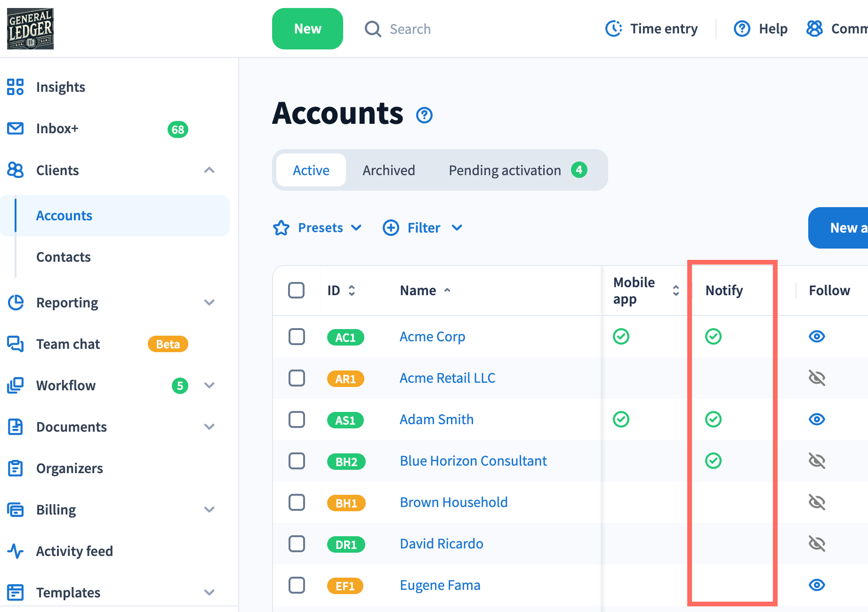Click the Inbox+ envelope icon

[x=15, y=129]
